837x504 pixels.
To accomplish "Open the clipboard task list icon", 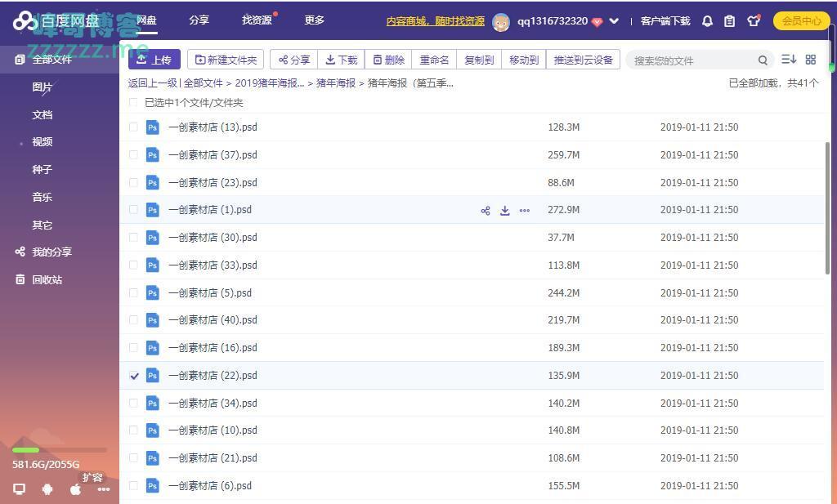I will click(729, 21).
